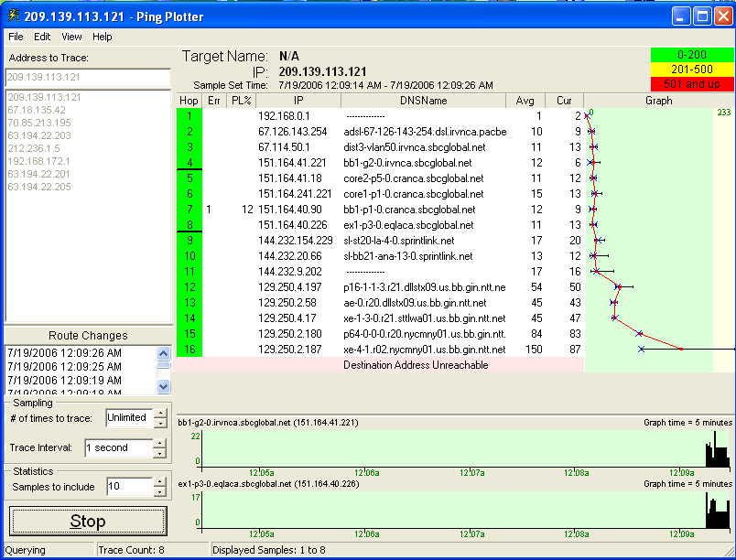Increase Samples to include value
The image size is (736, 560).
[159, 482]
